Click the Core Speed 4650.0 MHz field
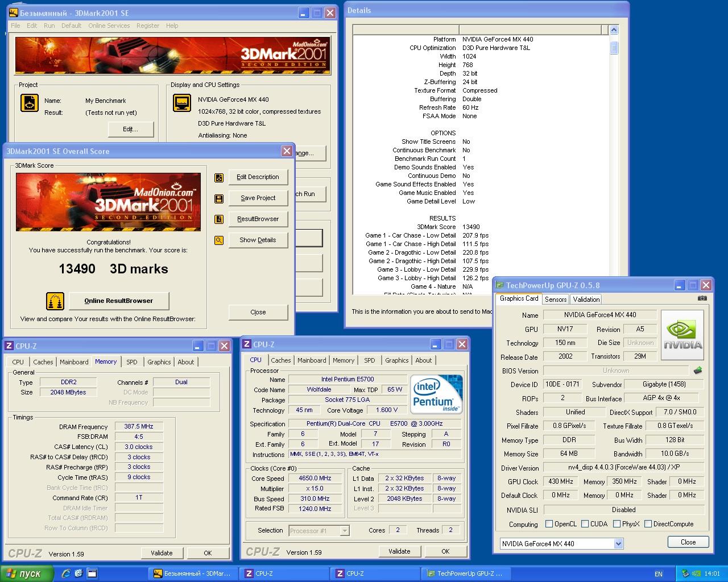 pyautogui.click(x=315, y=479)
